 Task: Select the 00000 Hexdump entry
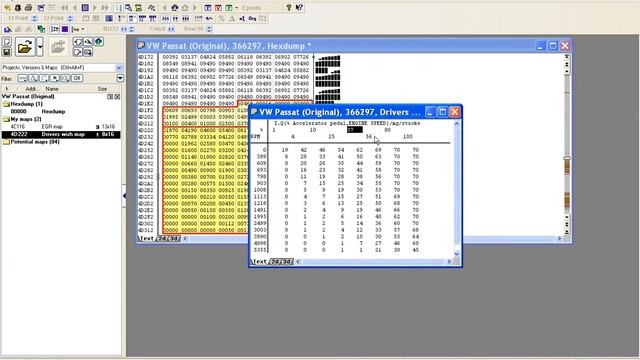click(61, 111)
